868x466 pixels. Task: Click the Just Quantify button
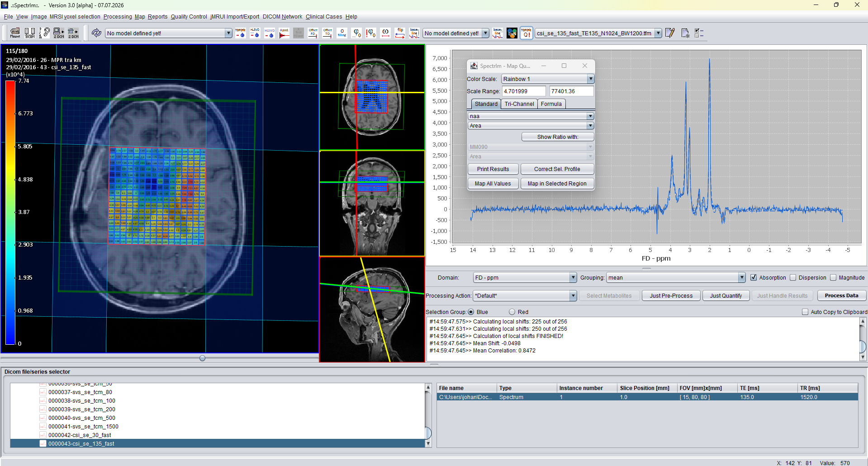pyautogui.click(x=726, y=295)
